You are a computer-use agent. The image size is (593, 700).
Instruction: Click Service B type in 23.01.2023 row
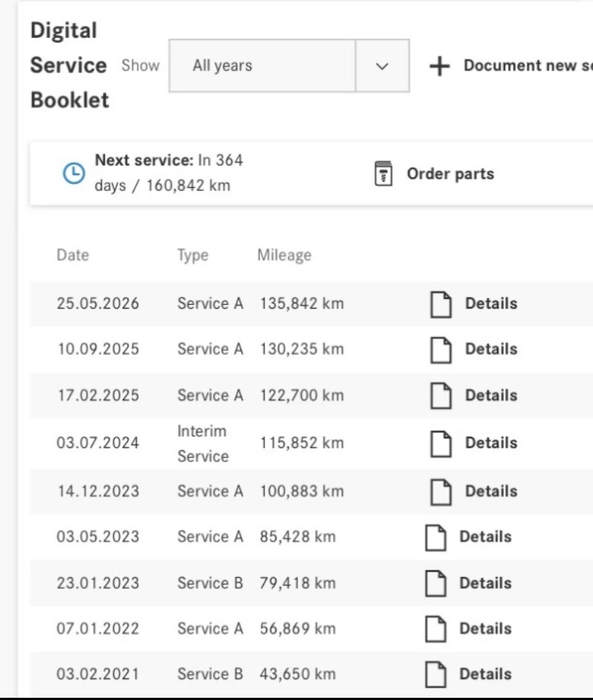click(x=210, y=583)
